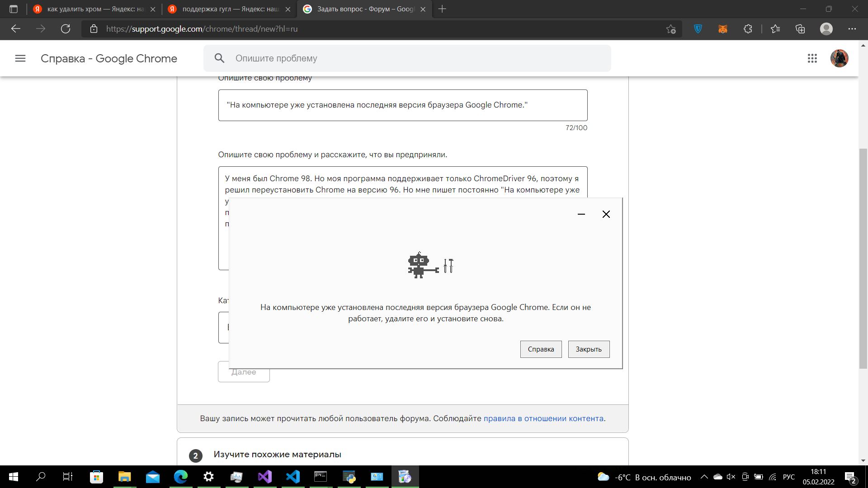Open the hamburger main menu of Help
The height and width of the screenshot is (488, 868).
[x=20, y=58]
